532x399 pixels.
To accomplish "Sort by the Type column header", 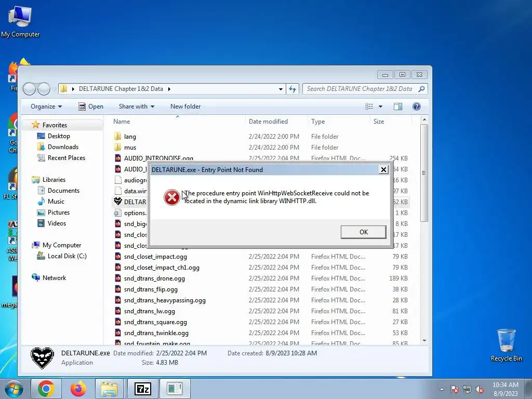I will 318,122.
